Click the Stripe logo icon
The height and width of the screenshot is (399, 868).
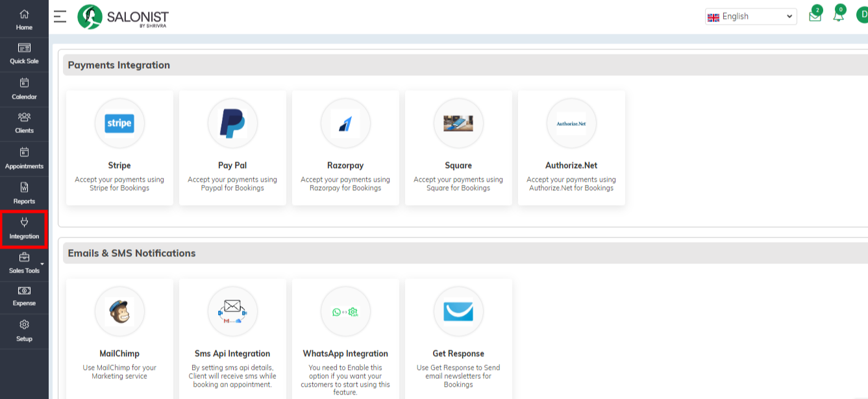tap(119, 123)
